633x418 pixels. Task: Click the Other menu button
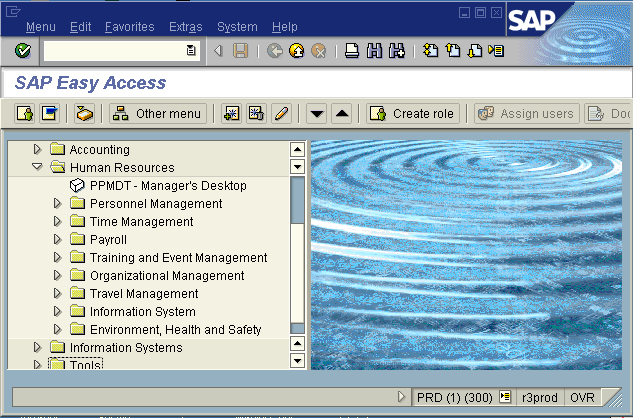click(x=158, y=113)
